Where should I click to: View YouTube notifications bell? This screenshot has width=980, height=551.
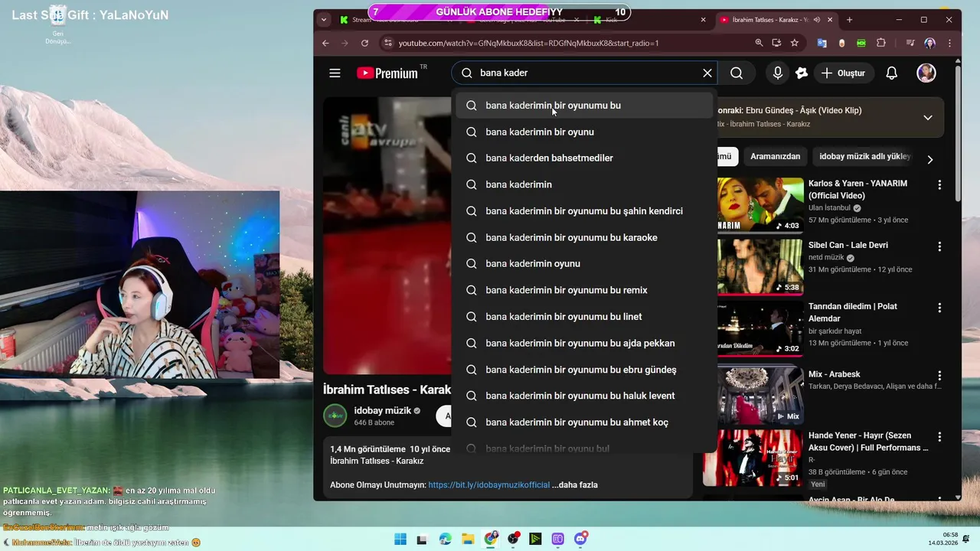pos(892,73)
